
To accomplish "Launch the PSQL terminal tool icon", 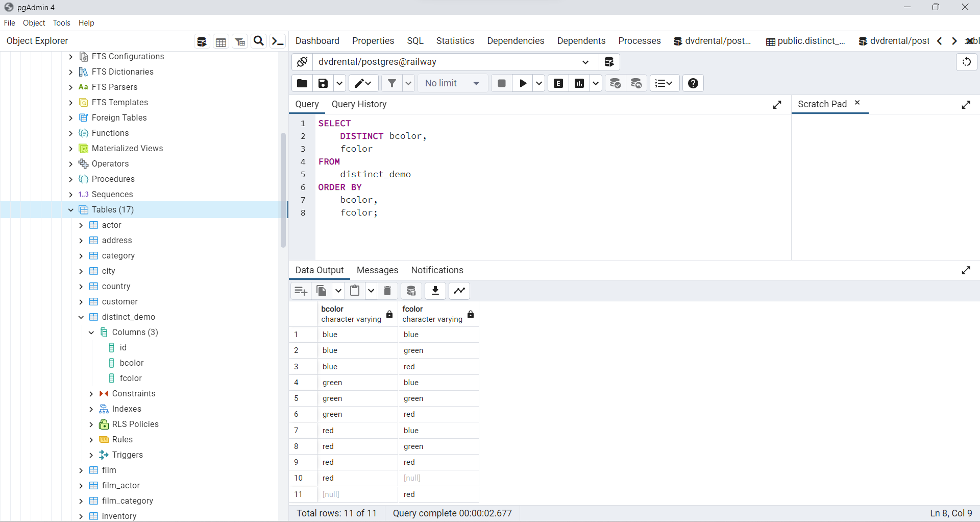I will pyautogui.click(x=278, y=41).
